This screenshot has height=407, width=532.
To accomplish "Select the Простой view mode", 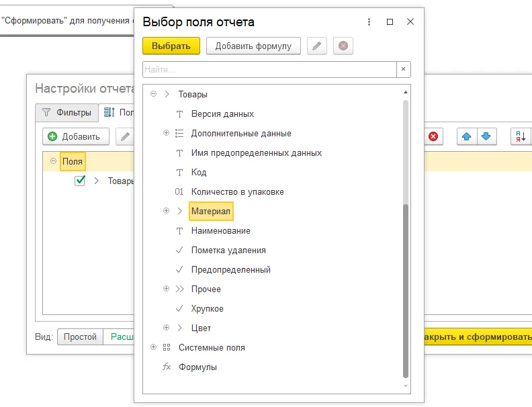I will point(80,336).
